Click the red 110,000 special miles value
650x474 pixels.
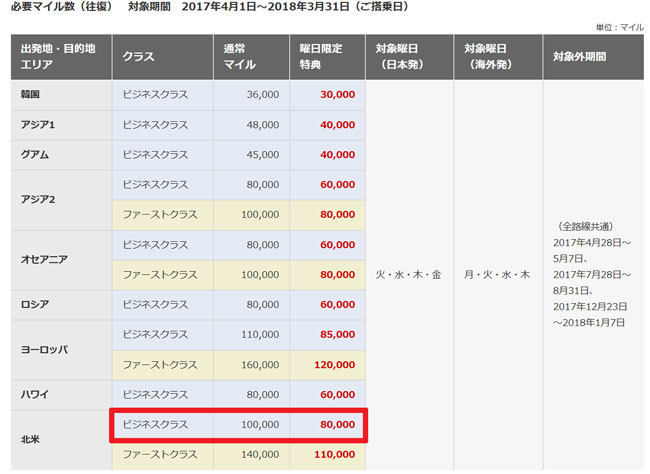coord(334,454)
